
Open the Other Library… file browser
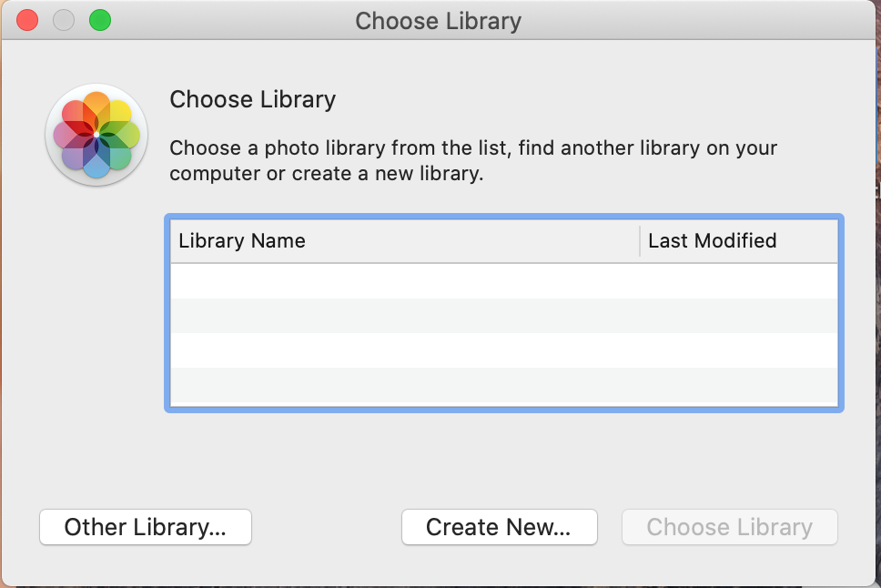145,527
